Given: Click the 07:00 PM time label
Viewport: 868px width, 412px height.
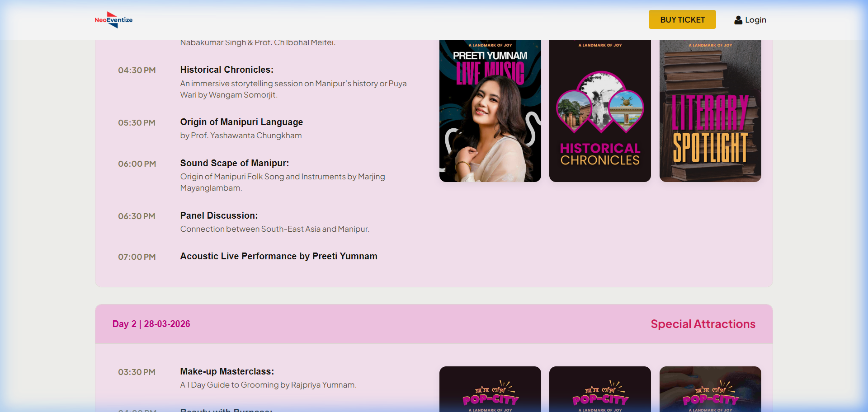Looking at the screenshot, I should (137, 257).
